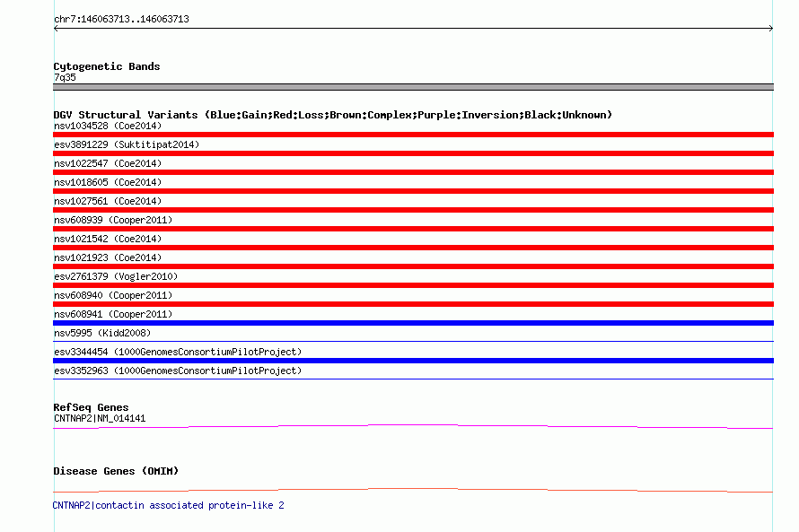
Task: Click the nsv1034528 (Coe2014) red loss bar
Action: pyautogui.click(x=413, y=135)
